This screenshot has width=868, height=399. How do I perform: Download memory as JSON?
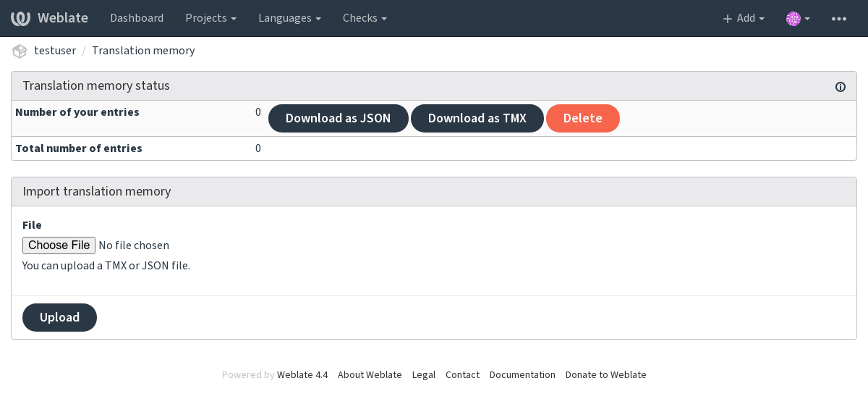pos(339,118)
